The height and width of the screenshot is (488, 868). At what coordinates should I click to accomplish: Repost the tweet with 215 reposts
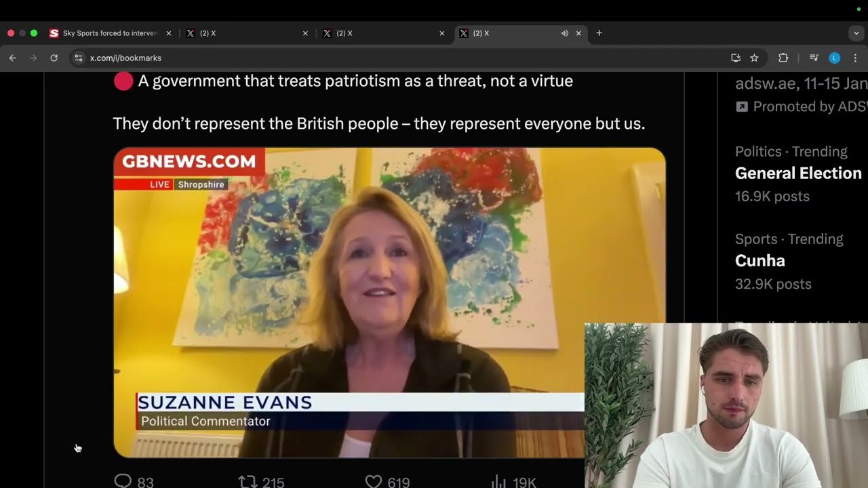coord(261,482)
